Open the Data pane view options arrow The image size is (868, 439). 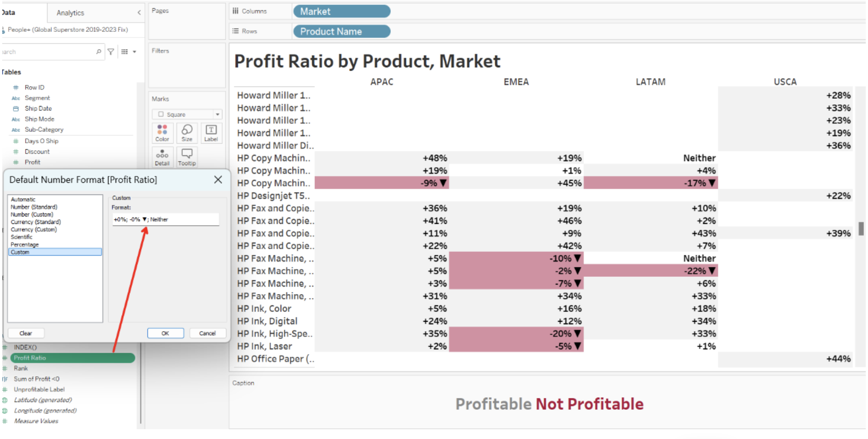click(135, 52)
